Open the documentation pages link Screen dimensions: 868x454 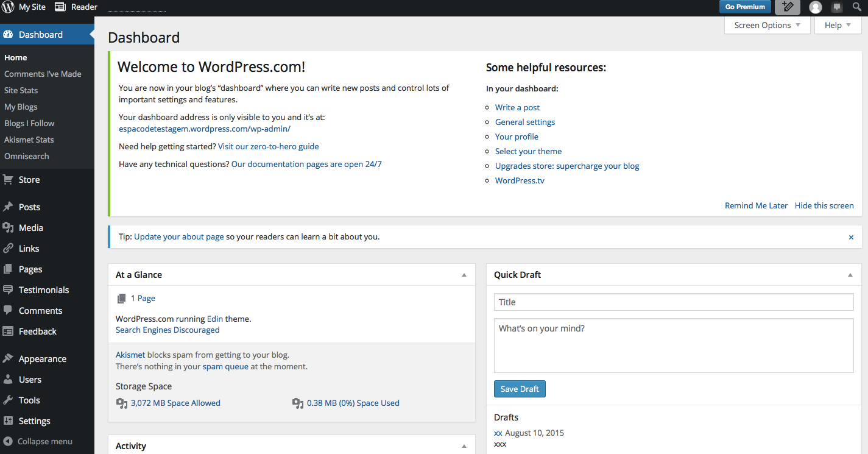(306, 164)
